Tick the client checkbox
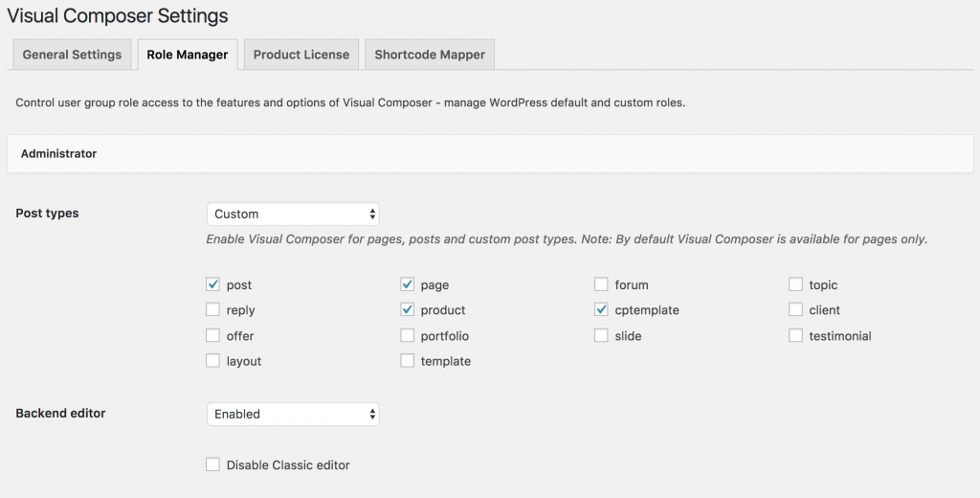 point(795,309)
